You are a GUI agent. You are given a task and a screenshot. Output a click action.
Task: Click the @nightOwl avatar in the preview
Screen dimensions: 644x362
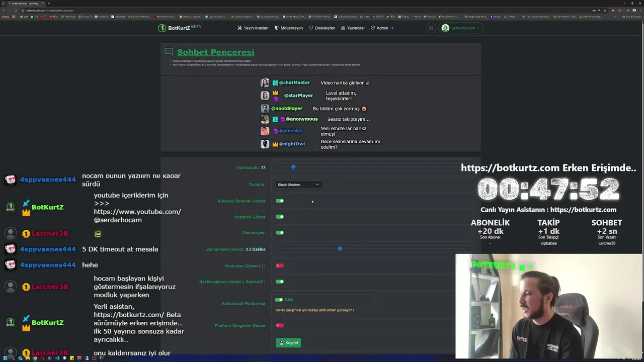tap(265, 144)
